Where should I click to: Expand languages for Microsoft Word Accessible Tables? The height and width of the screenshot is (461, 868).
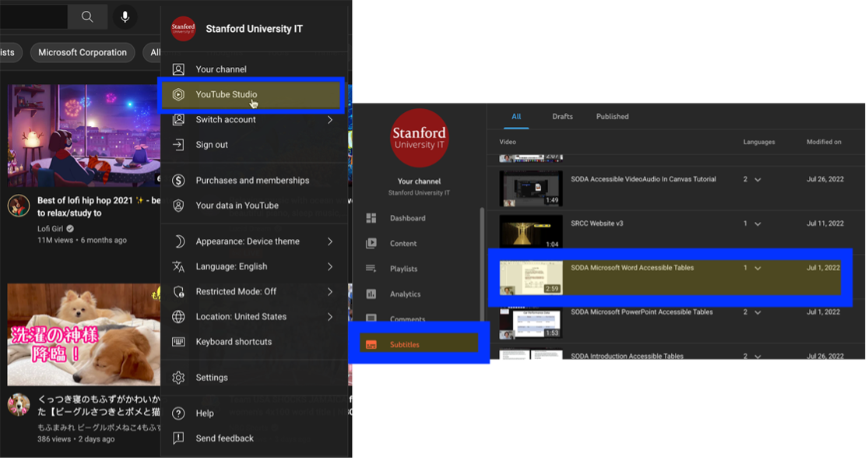click(x=757, y=269)
